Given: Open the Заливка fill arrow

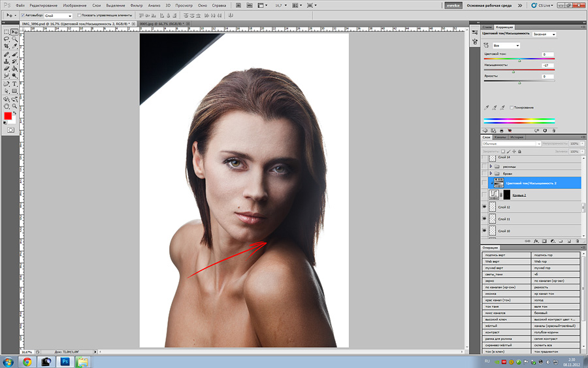Looking at the screenshot, I should (582, 152).
